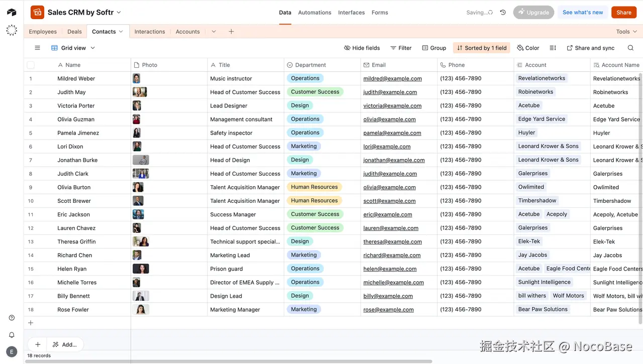Adjust row height settings
The width and height of the screenshot is (643, 364).
coord(551,48)
